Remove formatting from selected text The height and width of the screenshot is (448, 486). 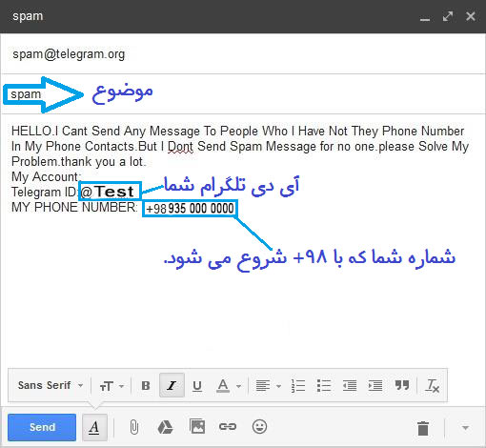point(432,386)
